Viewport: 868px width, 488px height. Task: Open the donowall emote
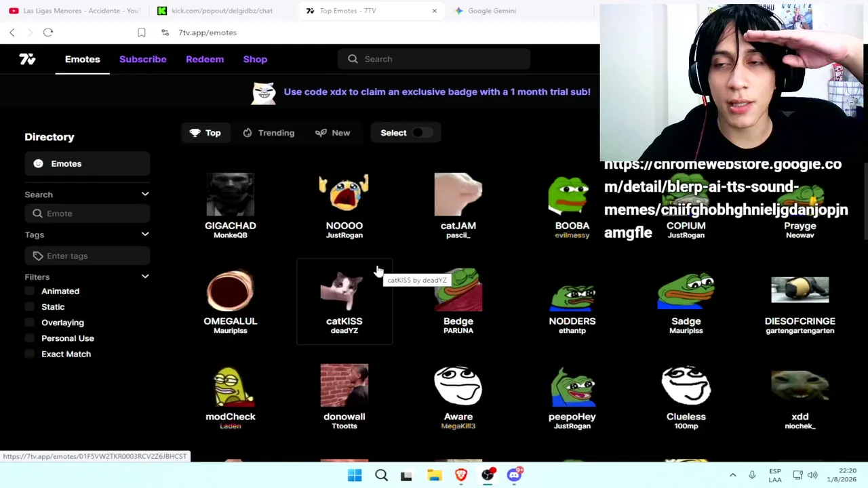click(344, 396)
